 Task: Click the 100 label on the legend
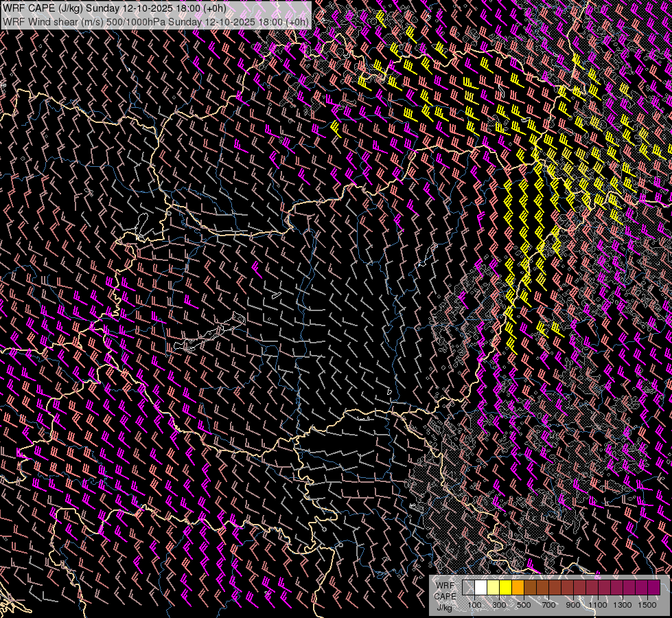pyautogui.click(x=474, y=605)
